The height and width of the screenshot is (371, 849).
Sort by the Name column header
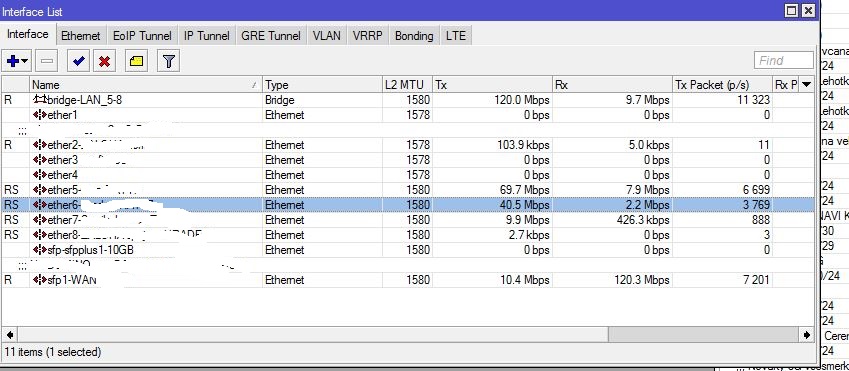click(146, 84)
